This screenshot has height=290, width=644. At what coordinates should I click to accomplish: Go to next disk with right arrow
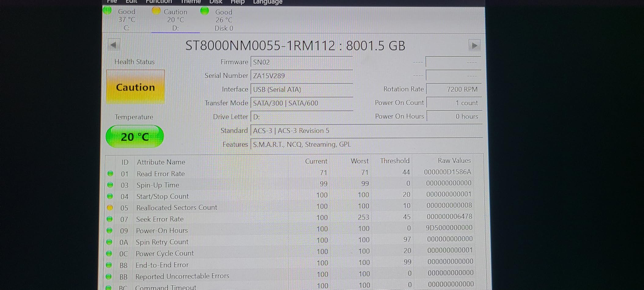tap(474, 46)
